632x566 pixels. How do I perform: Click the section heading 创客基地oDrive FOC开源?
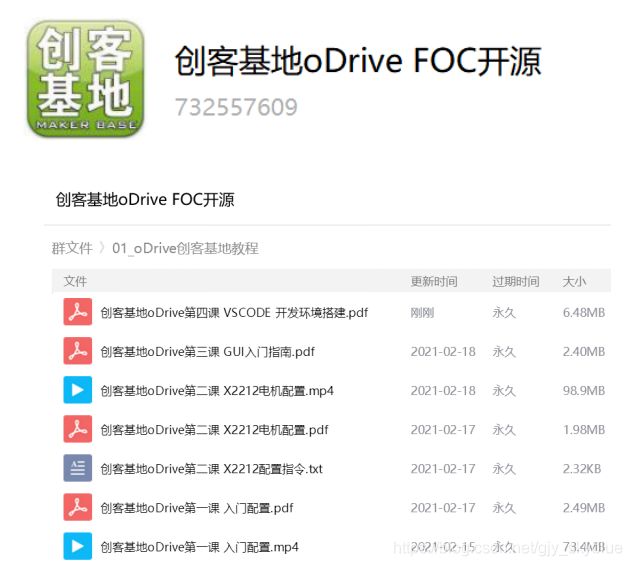(145, 200)
